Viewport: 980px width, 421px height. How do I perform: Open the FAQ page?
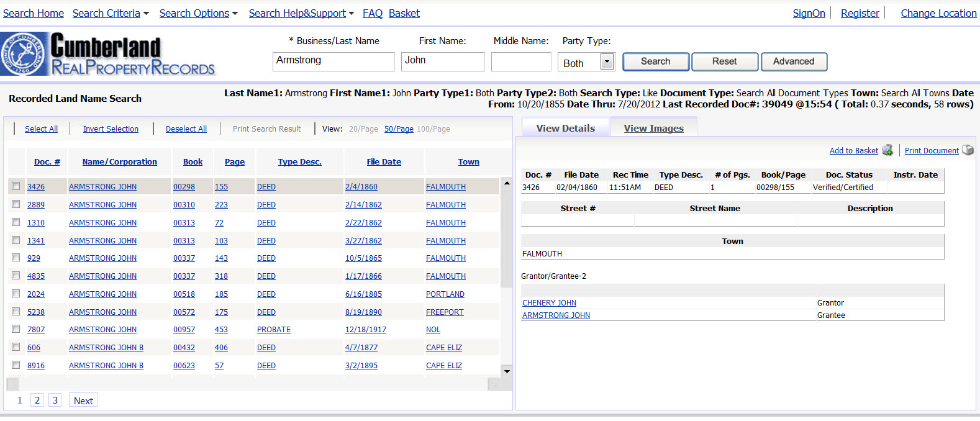373,13
